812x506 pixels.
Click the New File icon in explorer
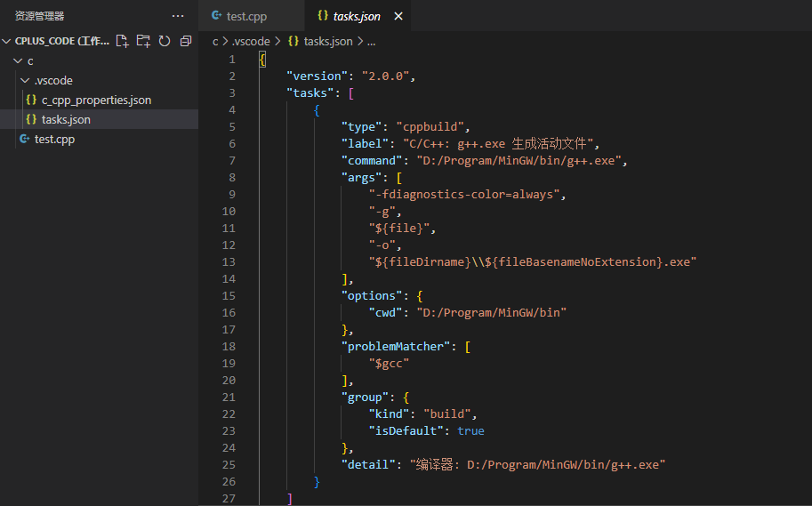pos(123,41)
